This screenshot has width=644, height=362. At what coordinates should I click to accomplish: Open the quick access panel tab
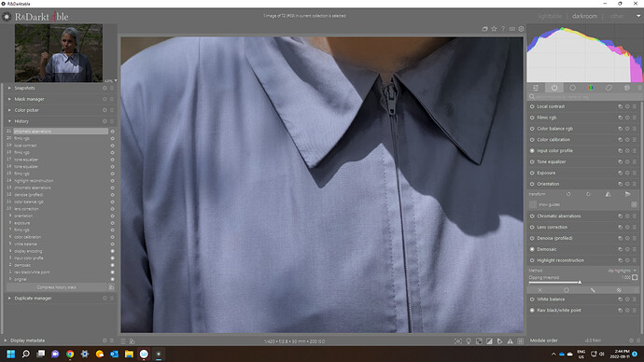tap(536, 88)
